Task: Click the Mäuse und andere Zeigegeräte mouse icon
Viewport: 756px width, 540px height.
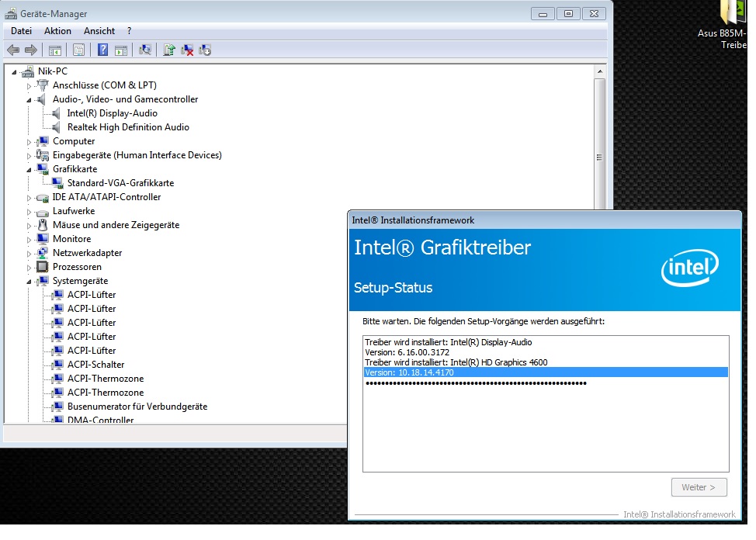Action: click(43, 225)
